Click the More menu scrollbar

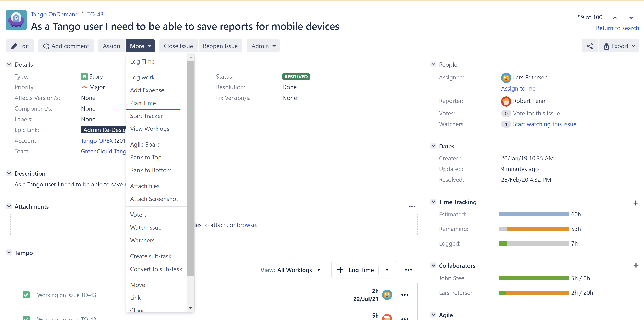pos(191,167)
